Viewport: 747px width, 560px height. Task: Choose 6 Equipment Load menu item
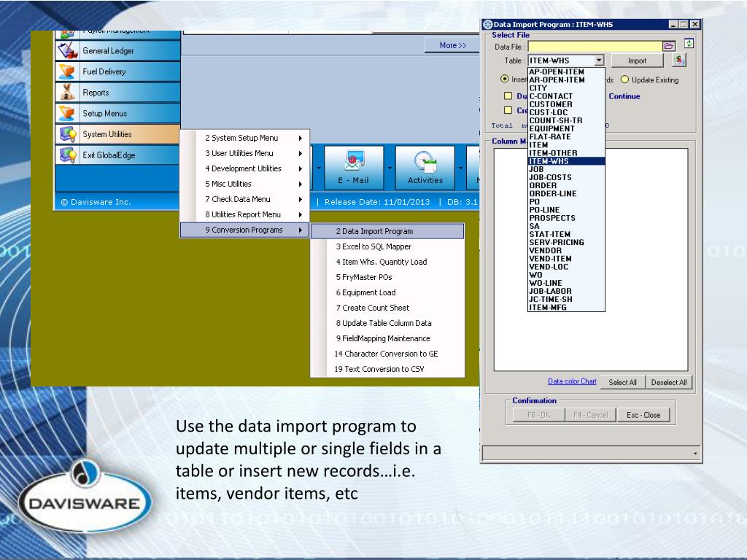[387, 292]
